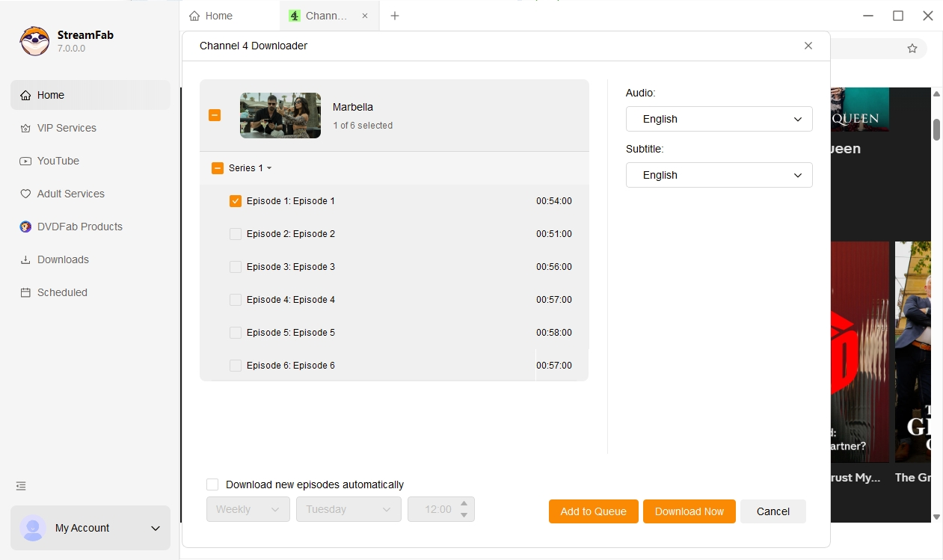Click the VIP Services key icon
The image size is (943, 560).
point(25,128)
